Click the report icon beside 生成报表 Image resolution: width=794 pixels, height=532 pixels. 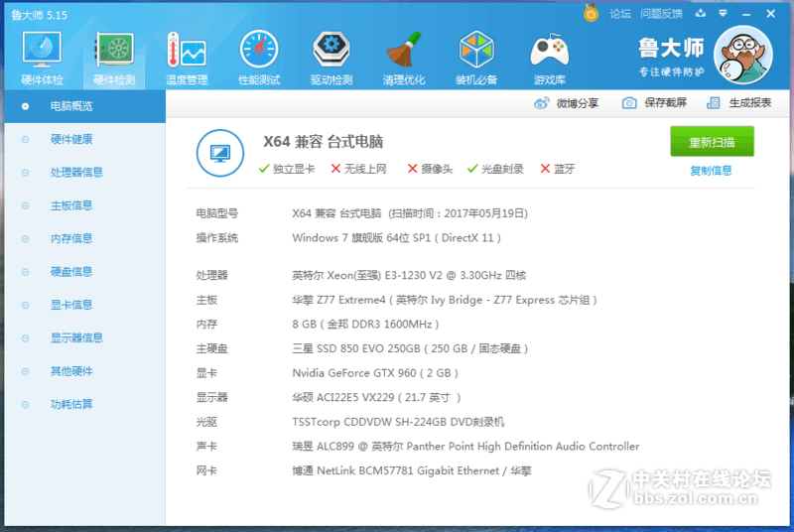pyautogui.click(x=713, y=103)
